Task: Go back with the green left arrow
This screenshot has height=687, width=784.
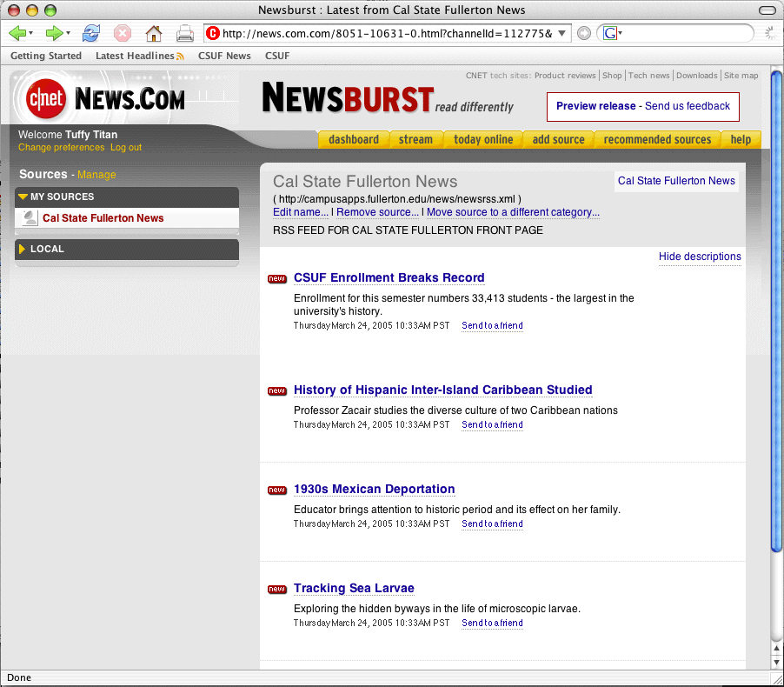Action: (17, 34)
